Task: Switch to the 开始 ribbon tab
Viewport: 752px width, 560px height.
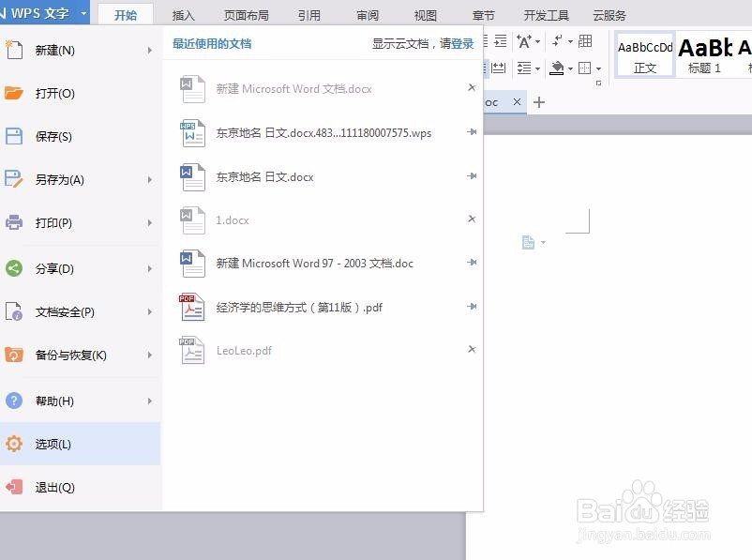Action: pos(126,15)
